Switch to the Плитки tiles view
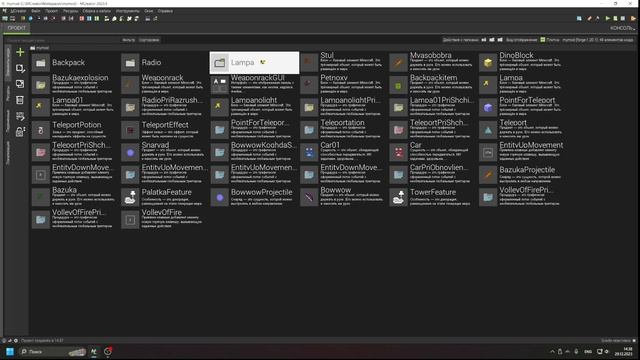This screenshot has width=640, height=360. [550, 40]
